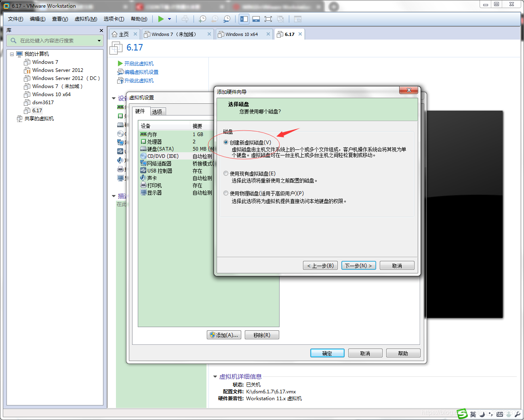Select the USB 控制器 device row
This screenshot has height=420, width=524.
point(176,171)
